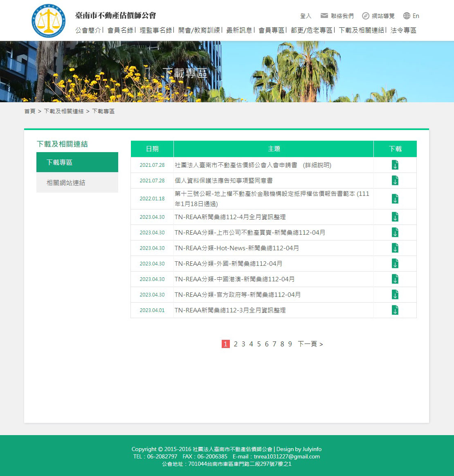The width and height of the screenshot is (454, 476).
Task: Click download icon on TN-REAA分類-外國 row
Action: point(395,263)
